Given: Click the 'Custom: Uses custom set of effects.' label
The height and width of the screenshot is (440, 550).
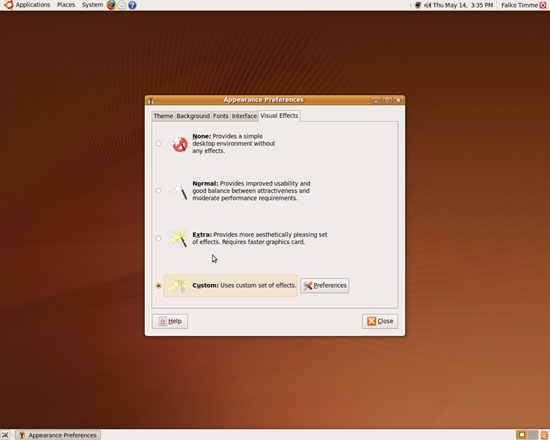Looking at the screenshot, I should tap(244, 286).
